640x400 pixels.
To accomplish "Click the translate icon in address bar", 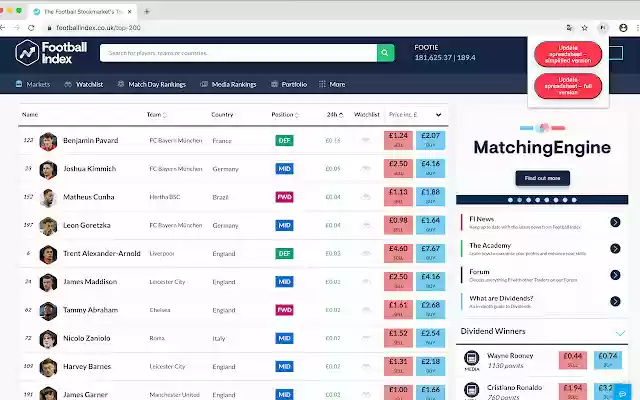I will point(569,28).
